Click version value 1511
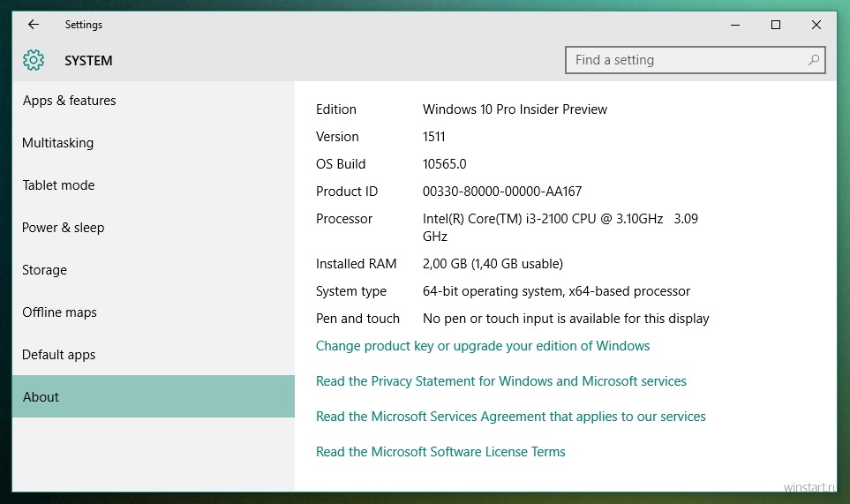Image resolution: width=850 pixels, height=504 pixels. coord(433,137)
